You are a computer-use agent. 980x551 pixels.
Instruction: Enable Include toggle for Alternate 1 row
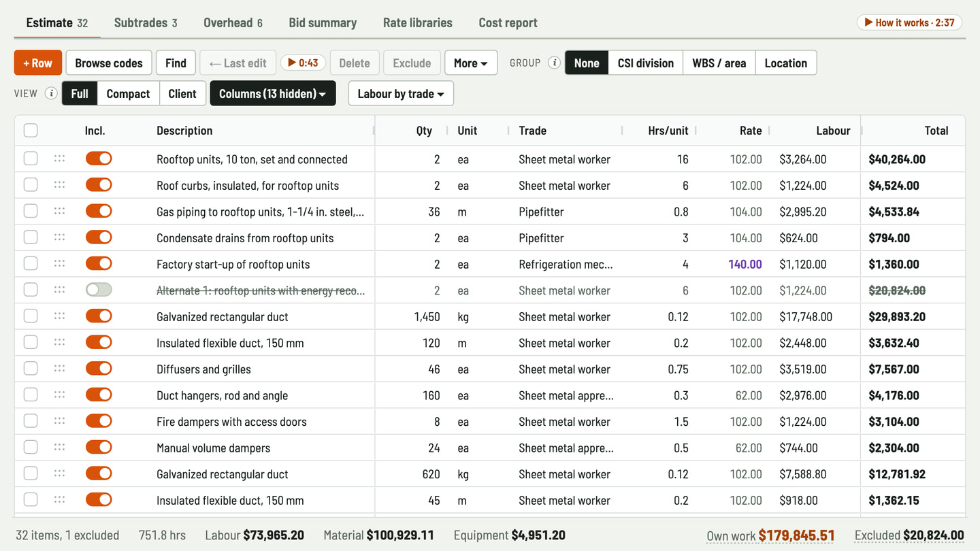tap(99, 290)
